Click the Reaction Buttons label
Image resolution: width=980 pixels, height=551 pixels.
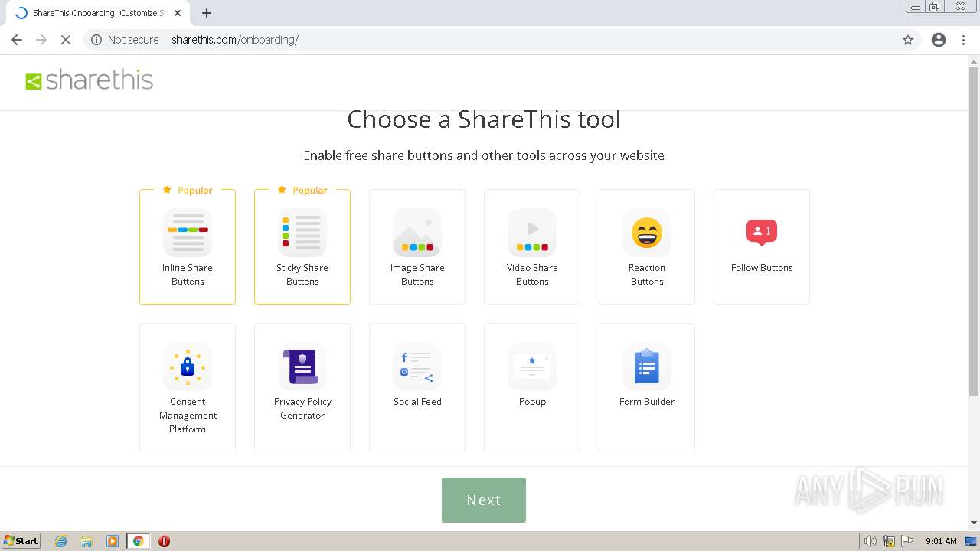click(x=647, y=275)
